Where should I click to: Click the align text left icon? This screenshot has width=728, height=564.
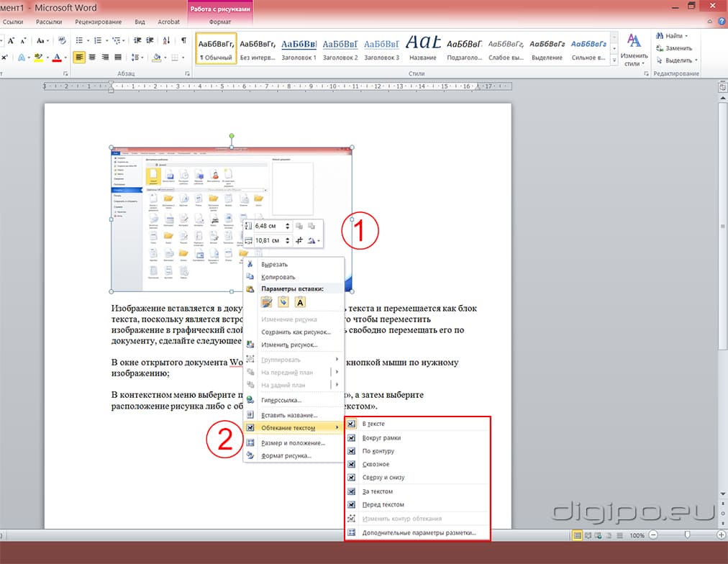coord(79,58)
